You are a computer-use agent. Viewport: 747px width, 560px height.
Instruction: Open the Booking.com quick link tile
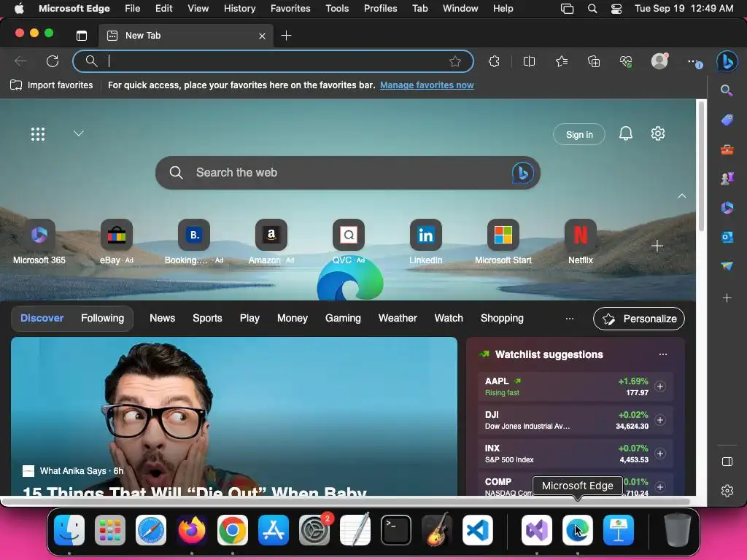coord(194,241)
